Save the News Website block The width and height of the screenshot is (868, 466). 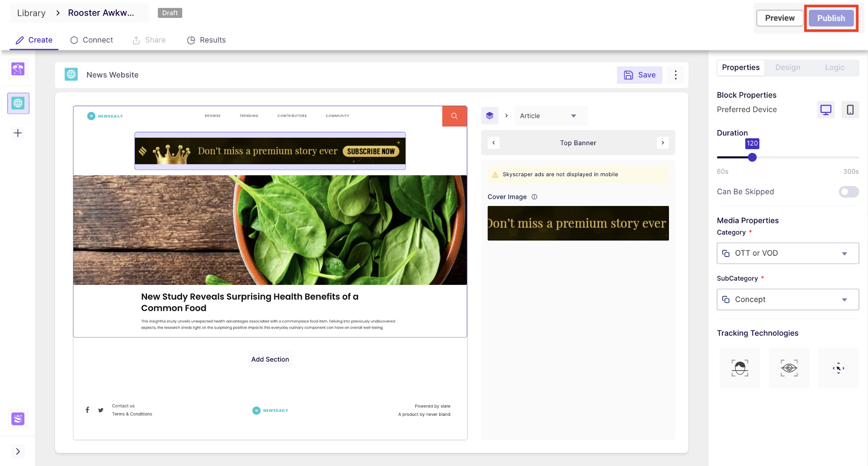pyautogui.click(x=639, y=75)
